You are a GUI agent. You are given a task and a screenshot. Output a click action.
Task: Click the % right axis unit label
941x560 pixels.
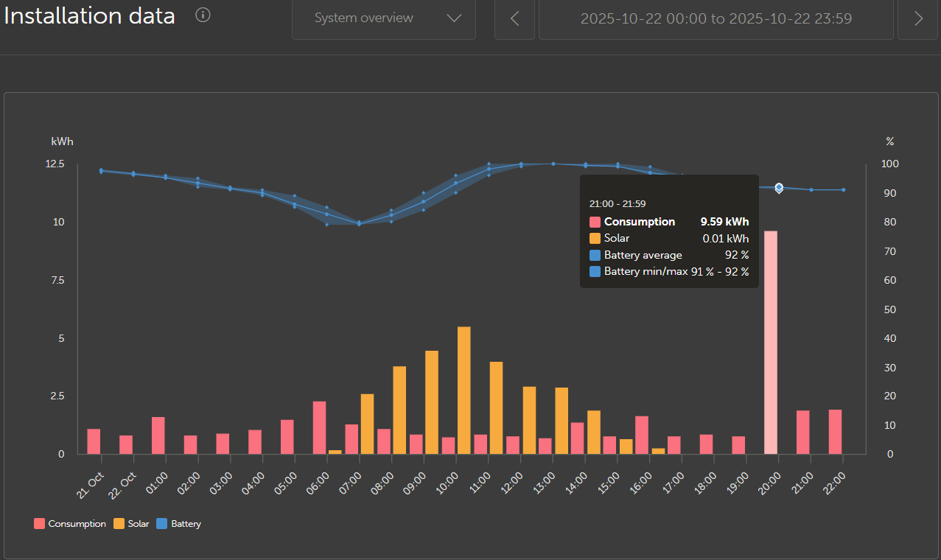889,141
